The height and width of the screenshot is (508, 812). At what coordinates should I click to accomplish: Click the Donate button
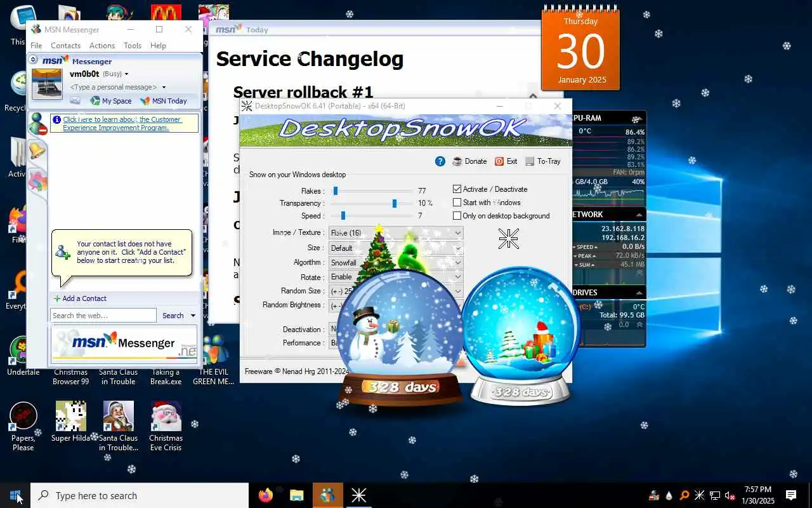tap(469, 161)
